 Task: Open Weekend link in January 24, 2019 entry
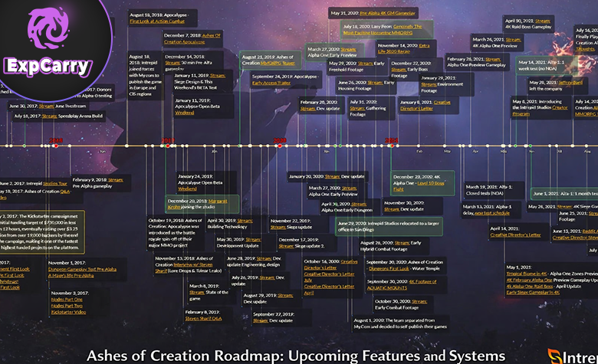[x=187, y=189]
